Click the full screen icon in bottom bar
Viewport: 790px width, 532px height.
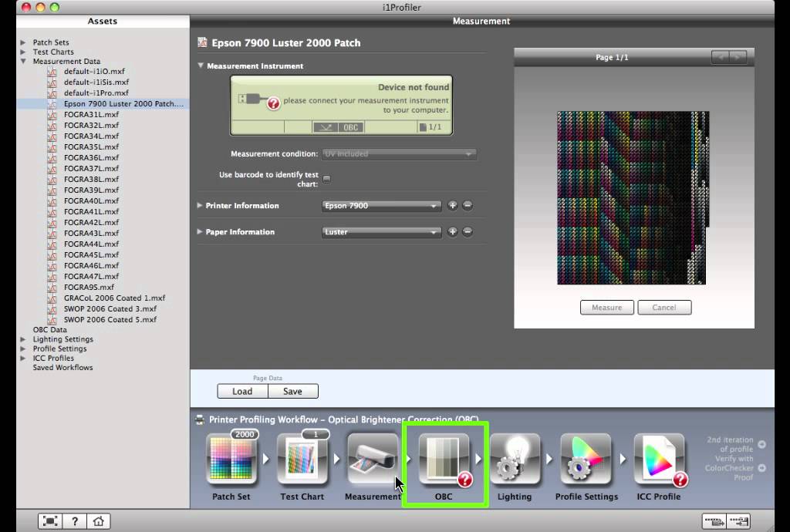tap(50, 521)
